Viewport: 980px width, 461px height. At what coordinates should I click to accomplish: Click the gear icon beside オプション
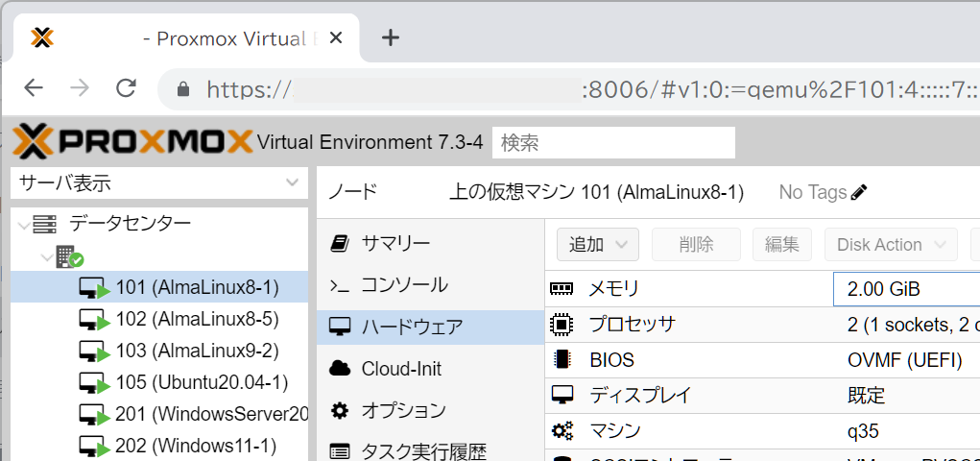coord(340,411)
